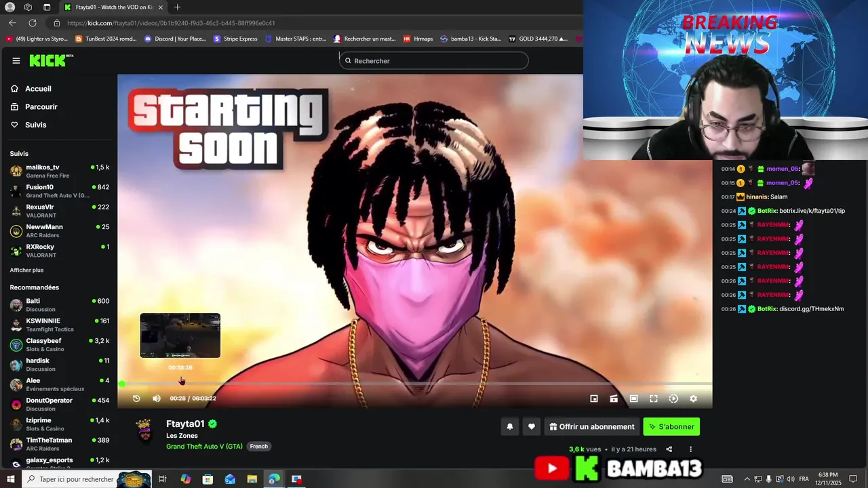
Task: Expand followed list with Afficher plus
Action: pos(26,270)
